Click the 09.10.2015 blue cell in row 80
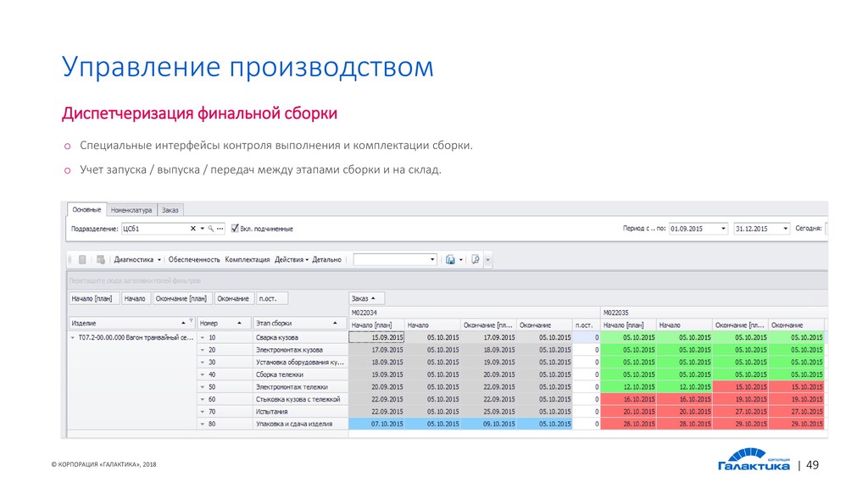Image resolution: width=868 pixels, height=488 pixels. pyautogui.click(x=489, y=424)
